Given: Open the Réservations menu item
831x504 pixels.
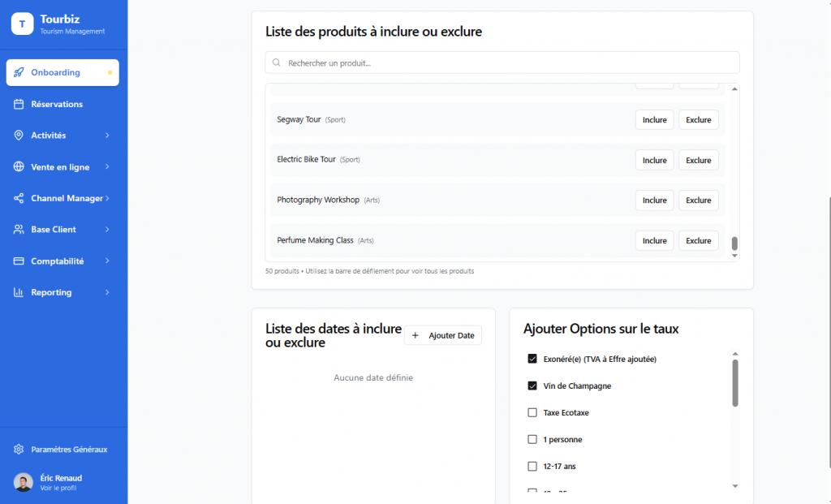Looking at the screenshot, I should [x=57, y=104].
